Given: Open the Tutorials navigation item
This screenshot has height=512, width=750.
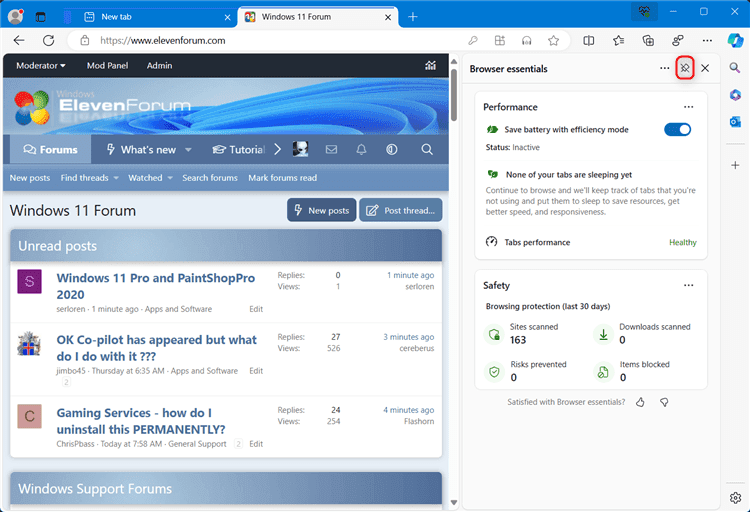Looking at the screenshot, I should 238,150.
